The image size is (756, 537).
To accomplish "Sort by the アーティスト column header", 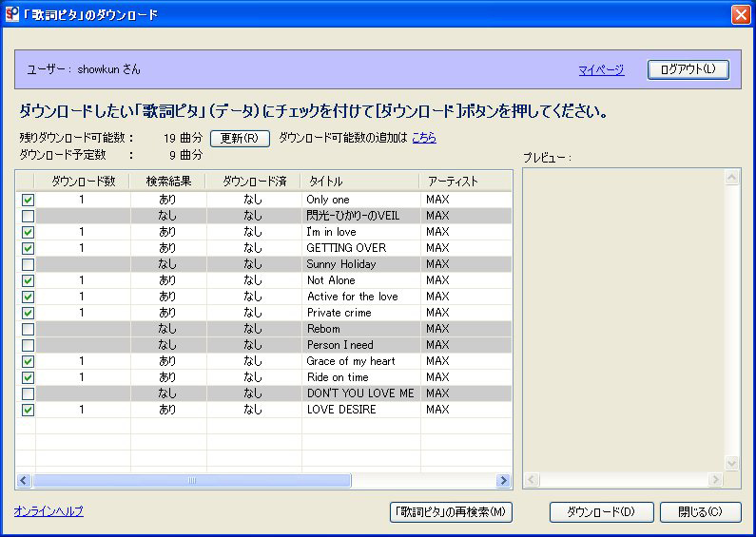I will [x=465, y=181].
